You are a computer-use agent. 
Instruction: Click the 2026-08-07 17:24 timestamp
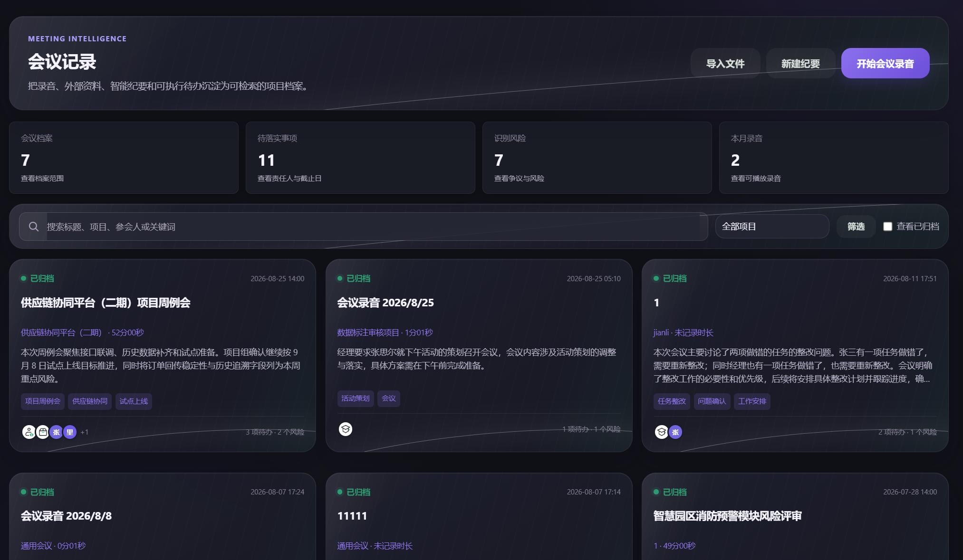click(x=278, y=492)
